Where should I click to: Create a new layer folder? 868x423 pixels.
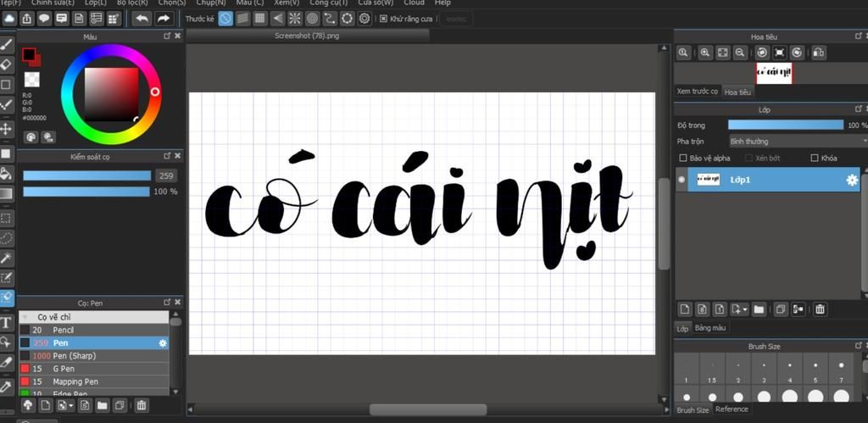pos(759,309)
